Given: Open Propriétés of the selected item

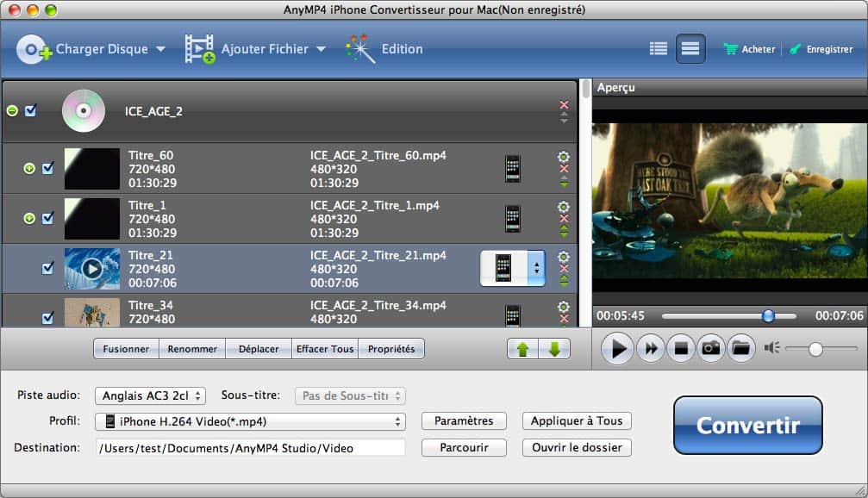Looking at the screenshot, I should tap(391, 349).
